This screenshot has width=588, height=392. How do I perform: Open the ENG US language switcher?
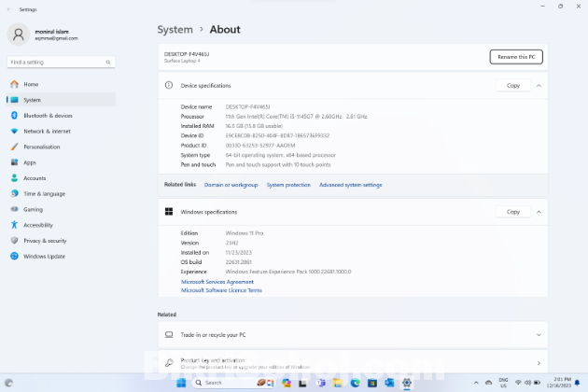[503, 383]
